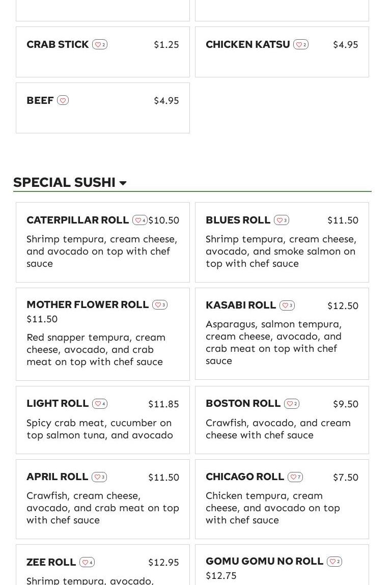Open the Blues Roll description card
The image size is (392, 585).
click(282, 251)
